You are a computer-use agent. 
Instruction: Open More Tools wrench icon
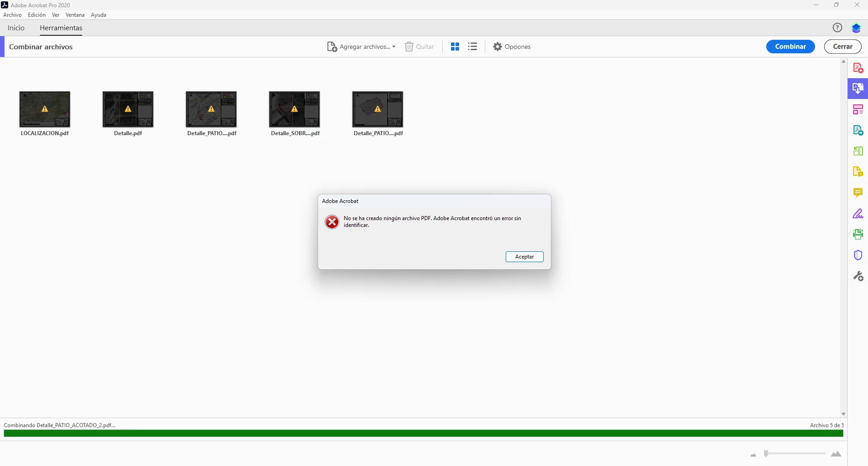(x=858, y=276)
